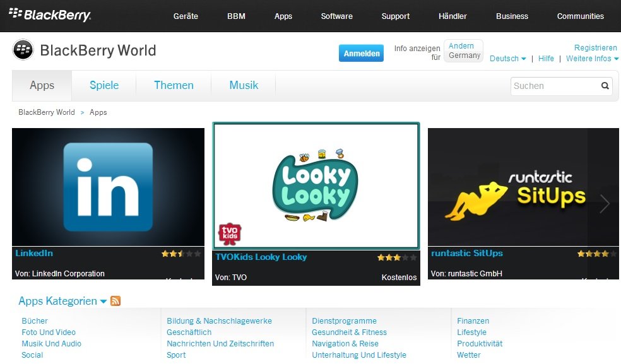
Task: Open the Software menu
Action: (x=336, y=16)
